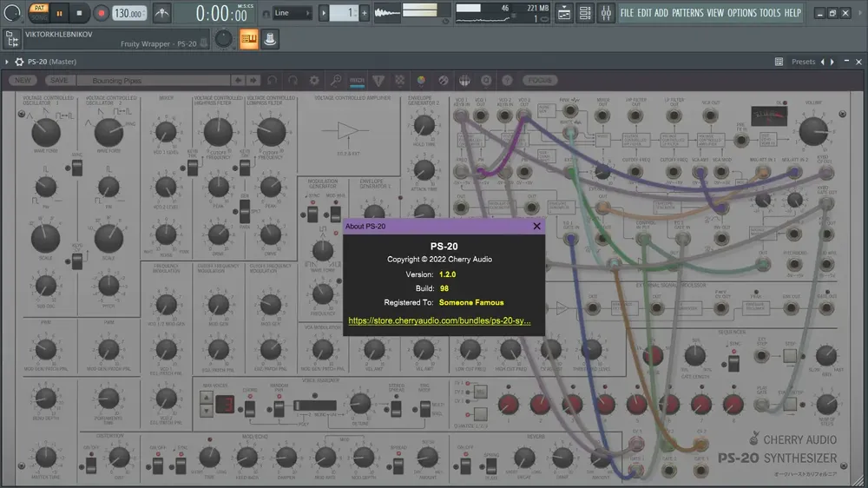Click the typing keyboard icon near Presets
This screenshot has width=868, height=488.
pyautogui.click(x=779, y=62)
